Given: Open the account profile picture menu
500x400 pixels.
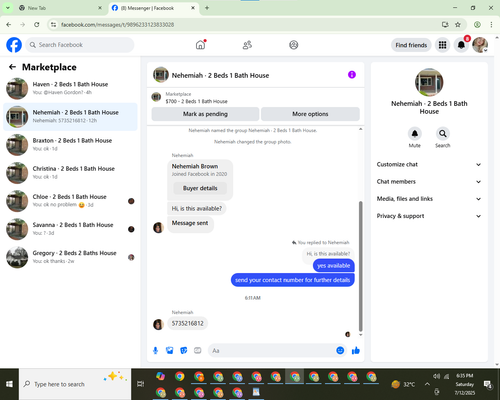Looking at the screenshot, I should click(x=480, y=45).
